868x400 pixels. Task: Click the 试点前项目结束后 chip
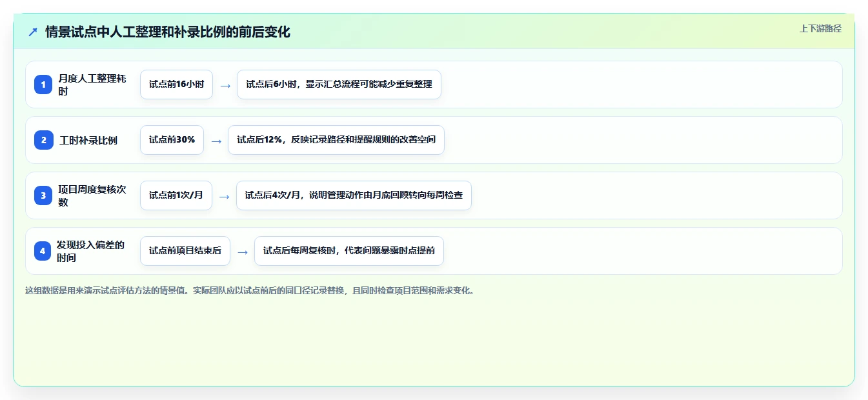point(185,251)
